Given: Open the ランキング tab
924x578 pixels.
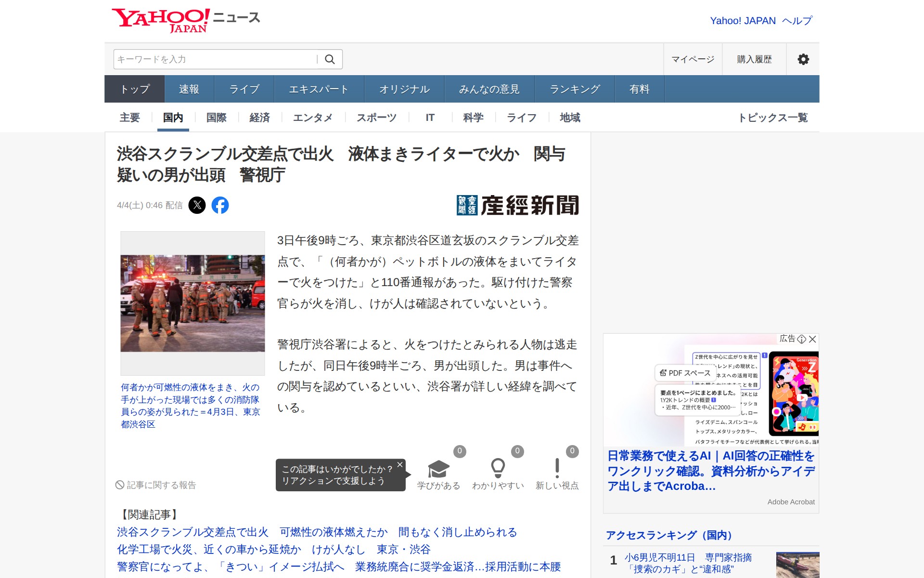Looking at the screenshot, I should click(x=575, y=89).
